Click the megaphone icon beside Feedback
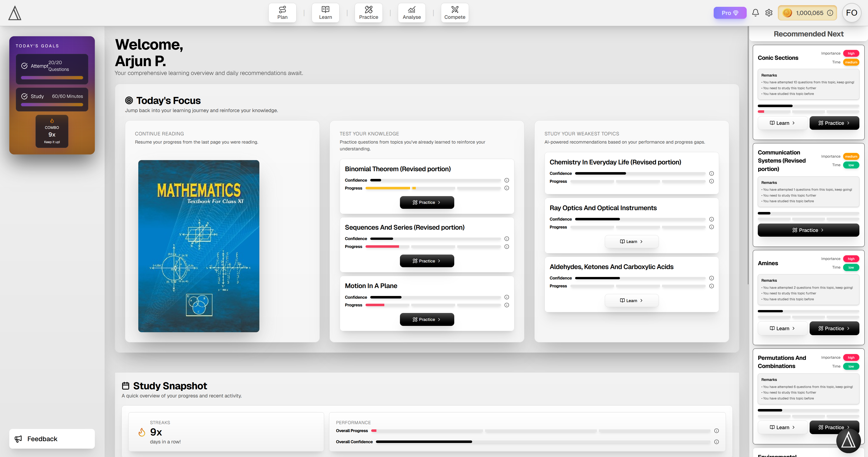The width and height of the screenshot is (868, 457). pyautogui.click(x=18, y=439)
